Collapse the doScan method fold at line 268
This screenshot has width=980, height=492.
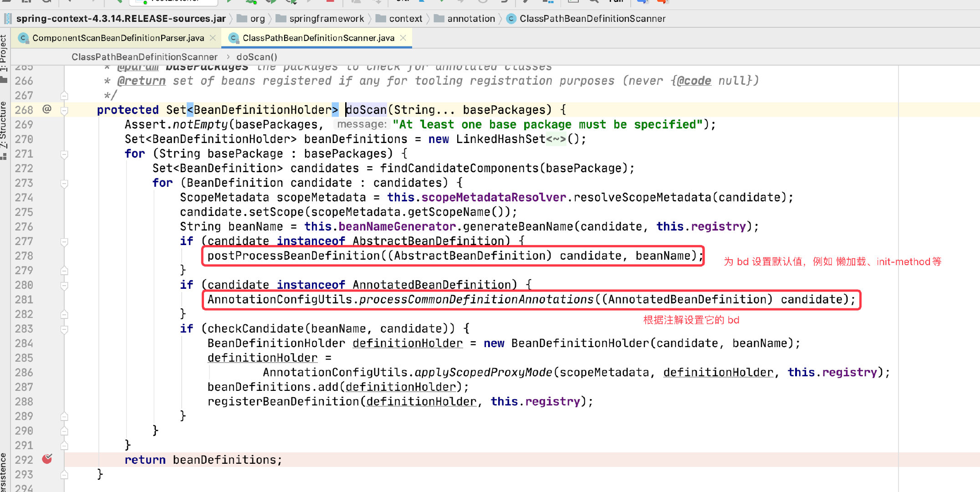click(x=64, y=110)
